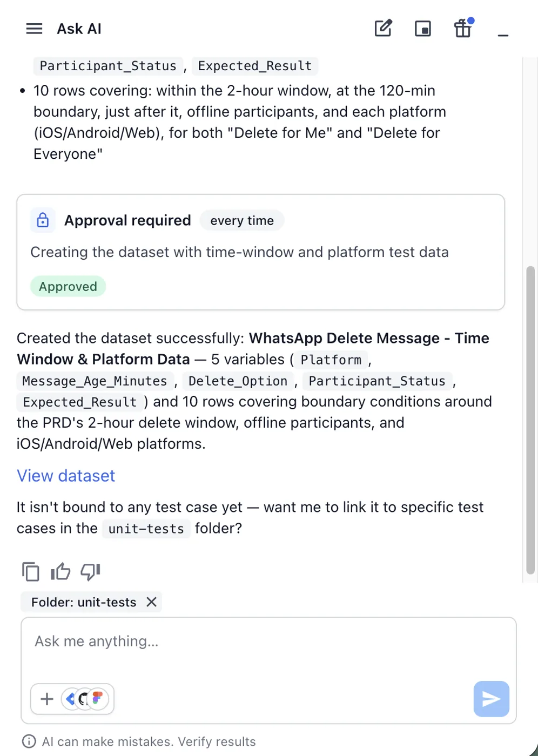Image resolution: width=538 pixels, height=756 pixels.
Task: Click the every time approval badge
Action: (x=242, y=220)
